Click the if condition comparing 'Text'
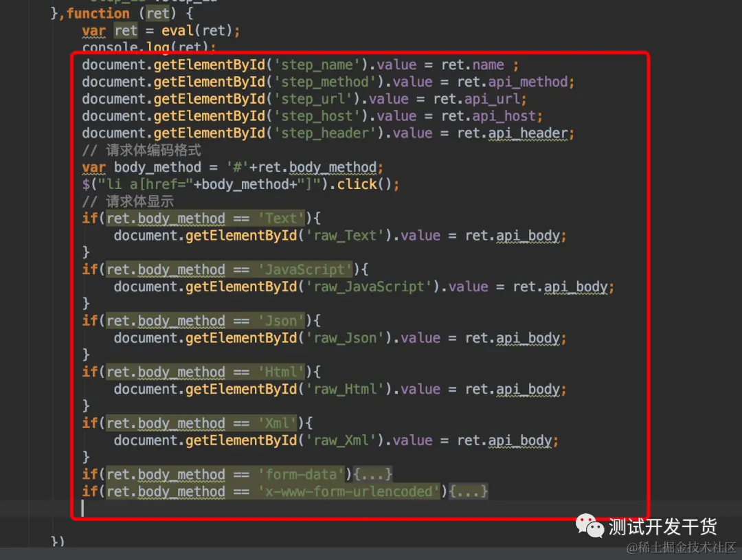 click(x=205, y=219)
